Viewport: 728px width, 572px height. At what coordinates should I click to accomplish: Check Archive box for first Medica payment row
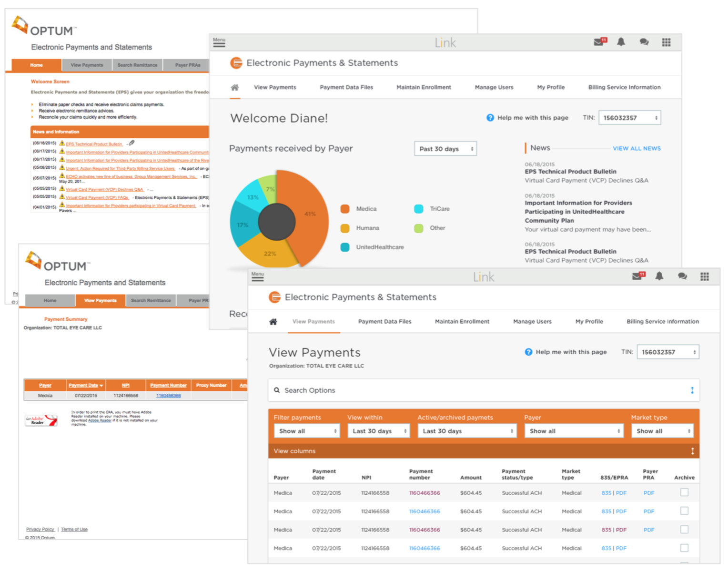684,492
